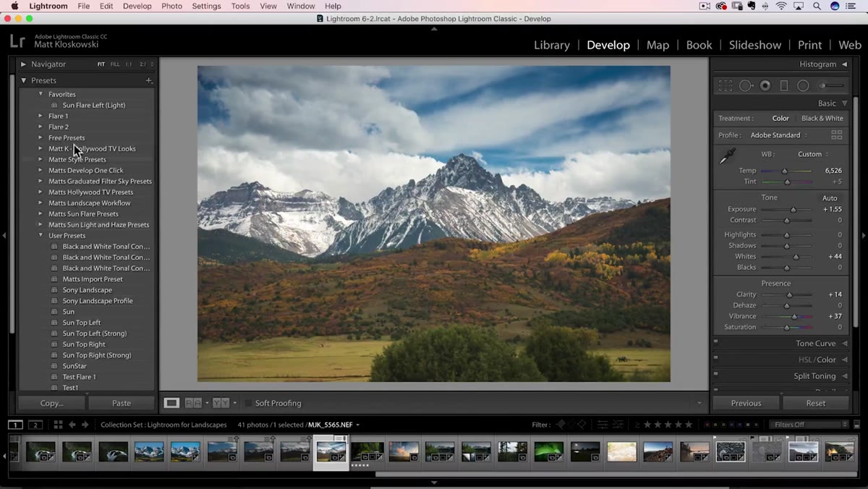Viewport: 868px width, 489px height.
Task: Select the Adjustment Brush tool
Action: [x=831, y=85]
